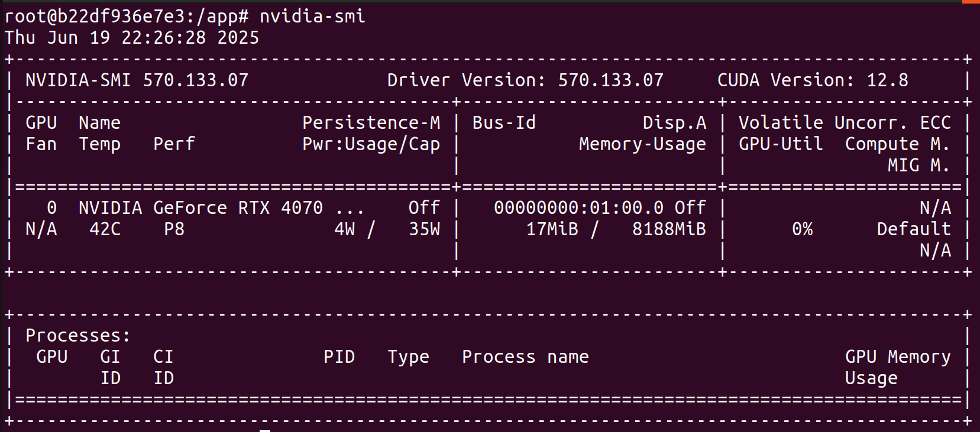Click the 'Bus-Id' column header

(504, 122)
